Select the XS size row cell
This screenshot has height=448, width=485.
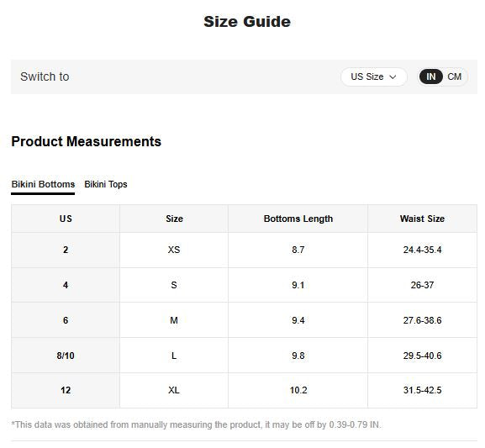(x=174, y=250)
